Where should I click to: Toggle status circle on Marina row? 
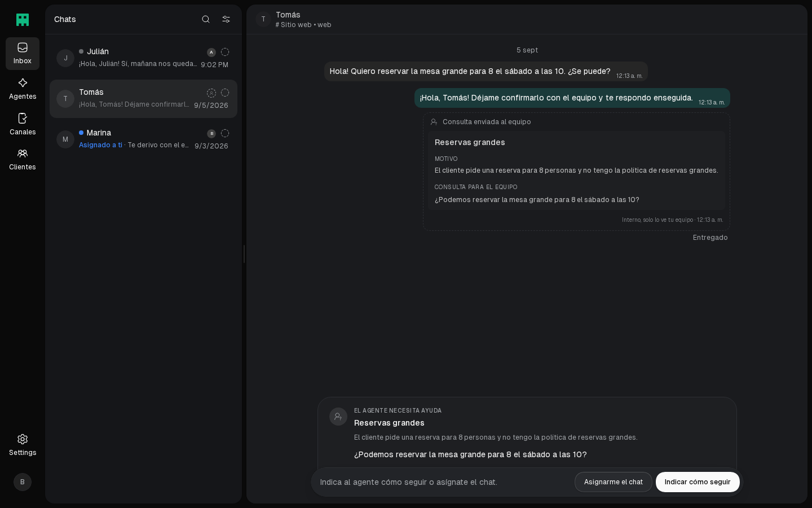point(225,133)
